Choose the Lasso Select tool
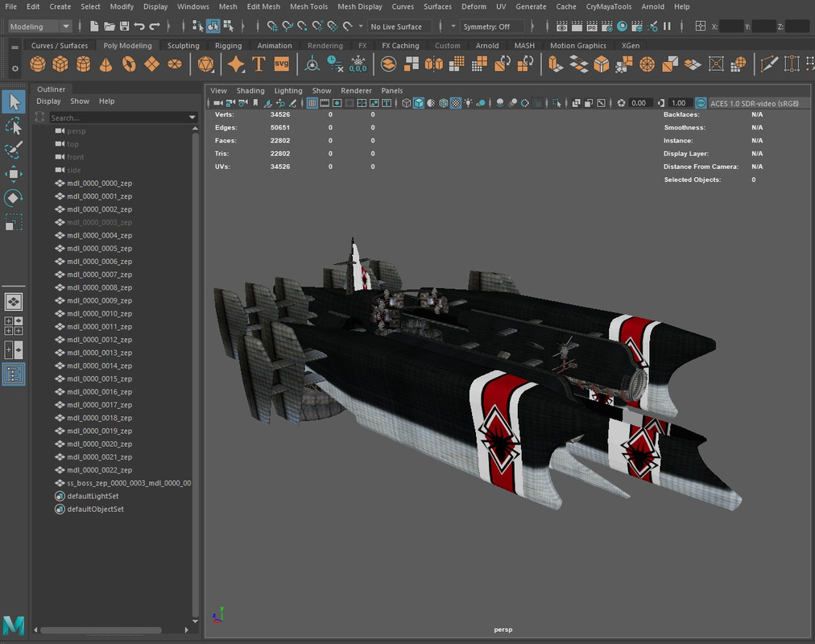 click(x=14, y=126)
